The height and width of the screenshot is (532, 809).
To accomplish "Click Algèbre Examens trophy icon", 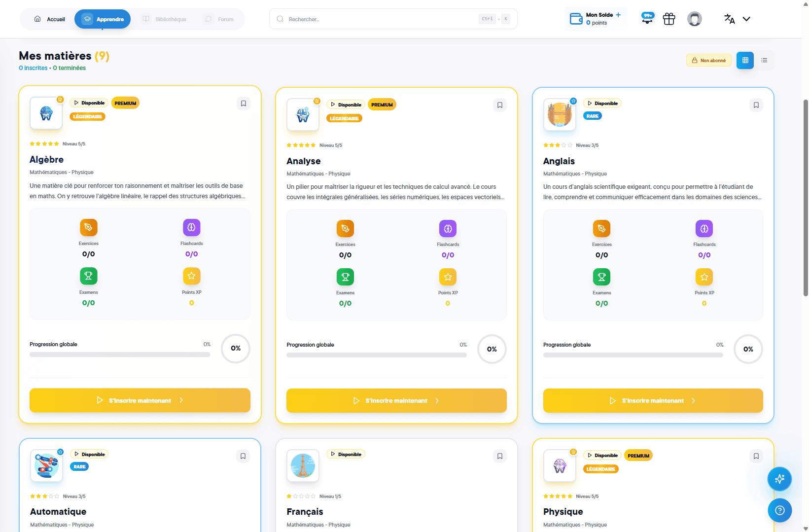I will [x=89, y=276].
